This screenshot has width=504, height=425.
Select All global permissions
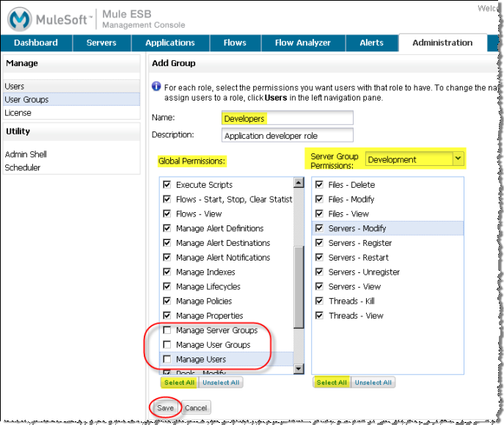click(178, 382)
